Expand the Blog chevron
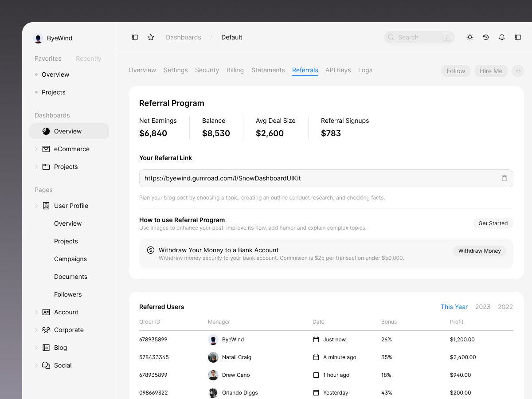The height and width of the screenshot is (399, 532). [x=36, y=348]
